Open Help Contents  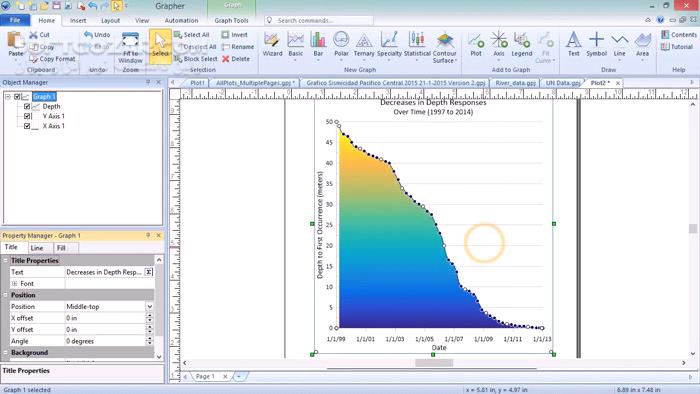[679, 34]
